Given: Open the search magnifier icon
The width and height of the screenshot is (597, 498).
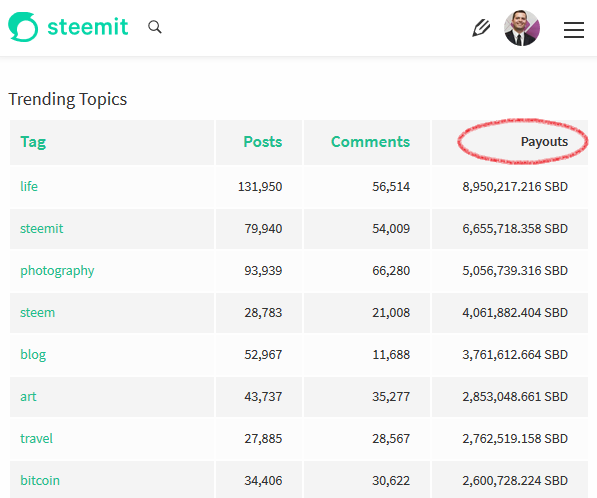Looking at the screenshot, I should pyautogui.click(x=155, y=27).
